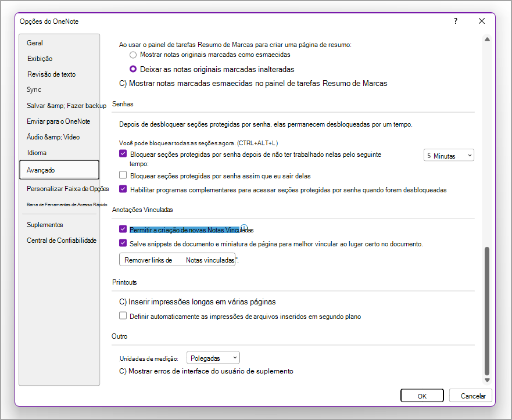Click the Anotações Vinculadas section heading
Viewport: 512px width, 420px height.
[142, 210]
